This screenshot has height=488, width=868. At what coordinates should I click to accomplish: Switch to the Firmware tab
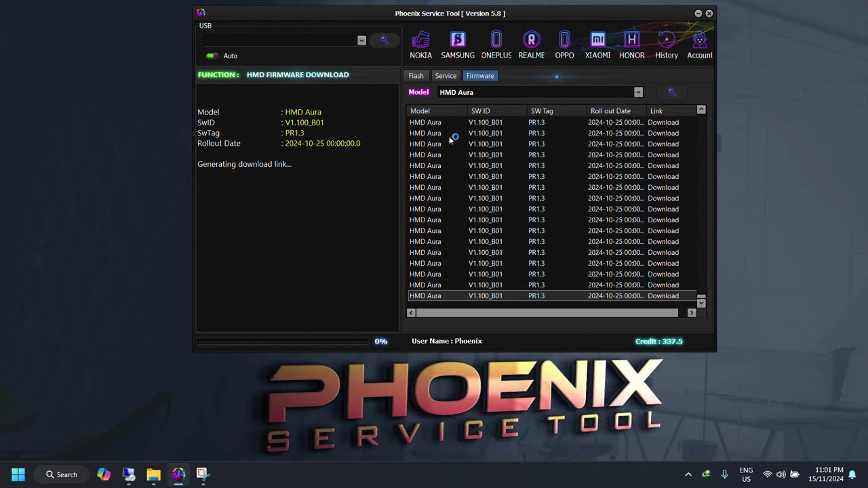[479, 76]
